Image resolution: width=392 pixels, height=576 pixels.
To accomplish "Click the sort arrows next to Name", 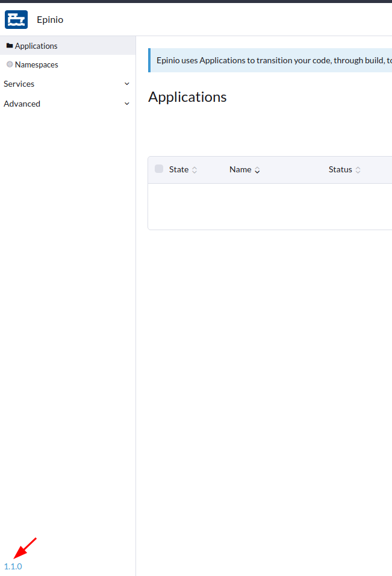I will 258,169.
